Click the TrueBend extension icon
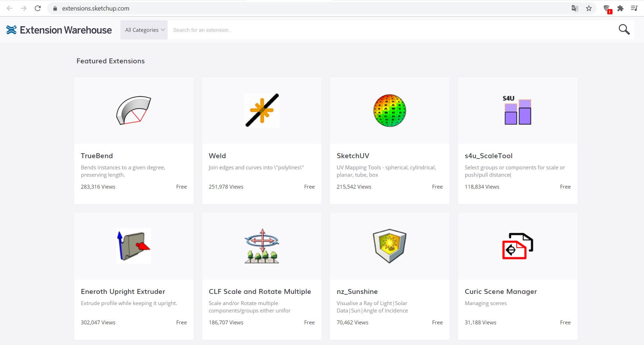The width and height of the screenshot is (644, 345). tap(134, 111)
